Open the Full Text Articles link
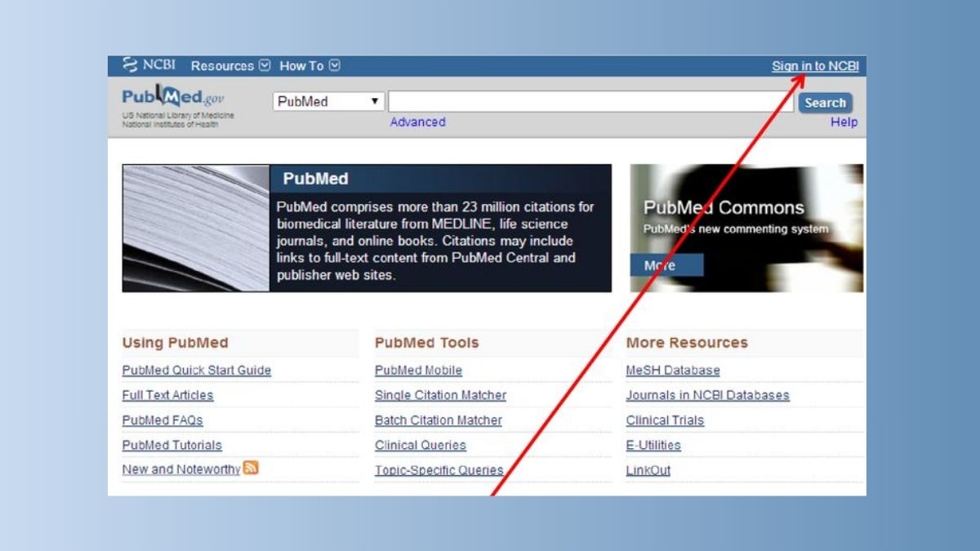Screen dimensions: 980x551 pos(167,395)
